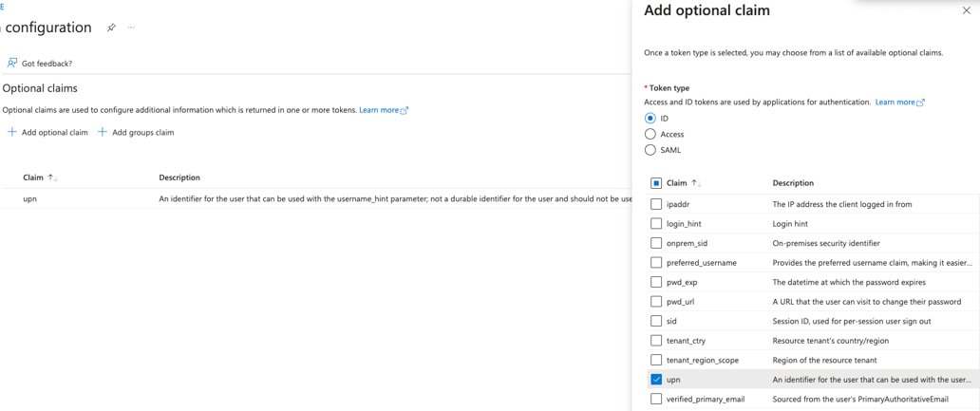
Task: Check the verified_primary_email claim
Action: coord(656,399)
